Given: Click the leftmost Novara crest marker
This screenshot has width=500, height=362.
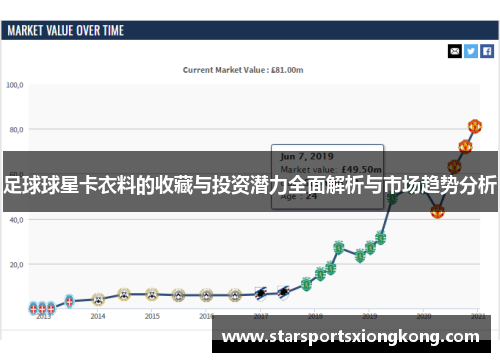Looking at the screenshot, I should click(33, 308).
